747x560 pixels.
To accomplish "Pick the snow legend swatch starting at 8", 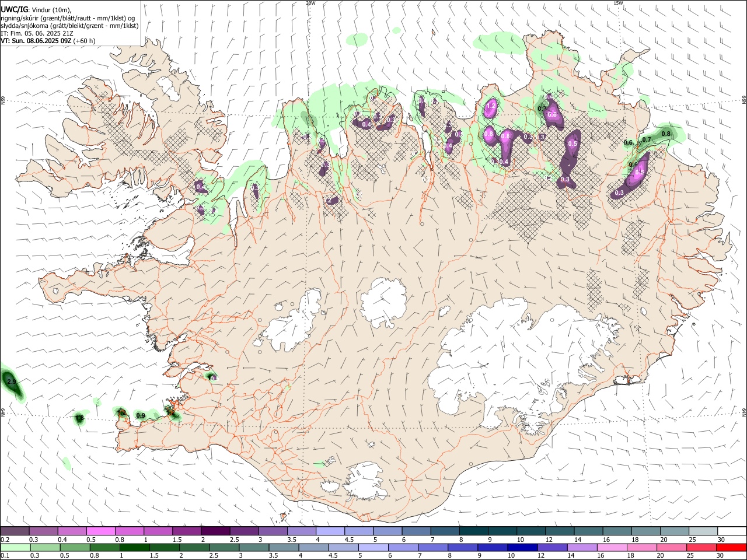I will click(x=474, y=531).
